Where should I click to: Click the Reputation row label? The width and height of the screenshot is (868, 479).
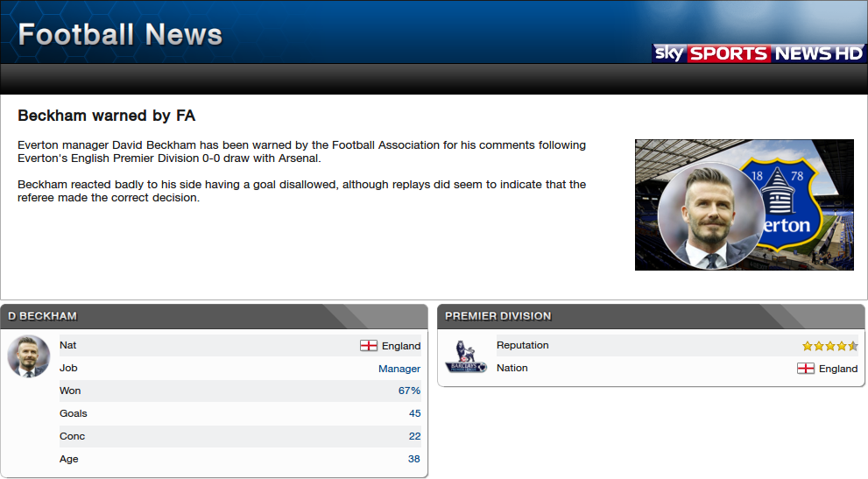523,345
